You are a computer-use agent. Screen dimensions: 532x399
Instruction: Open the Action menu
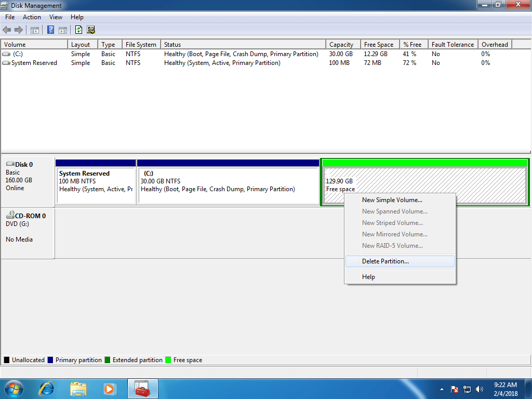pyautogui.click(x=32, y=17)
